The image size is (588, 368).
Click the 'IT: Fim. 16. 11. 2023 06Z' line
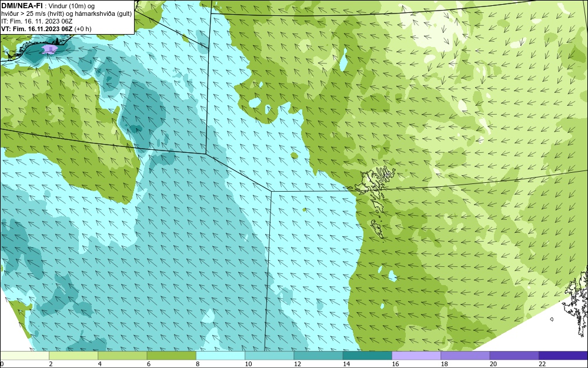point(36,21)
